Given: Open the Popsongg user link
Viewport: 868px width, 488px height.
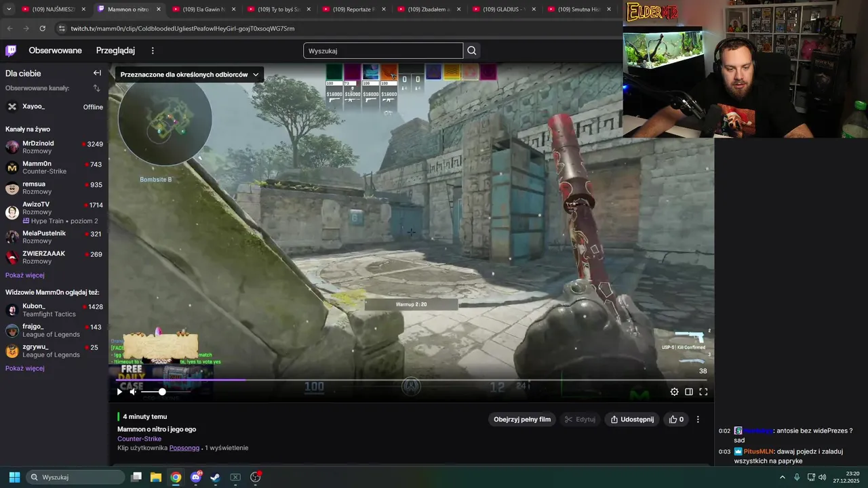Looking at the screenshot, I should (184, 448).
